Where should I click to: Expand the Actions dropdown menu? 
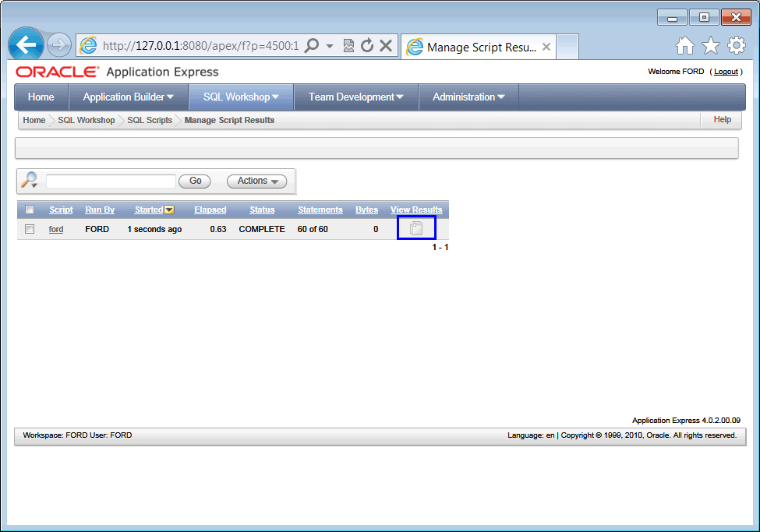point(257,181)
